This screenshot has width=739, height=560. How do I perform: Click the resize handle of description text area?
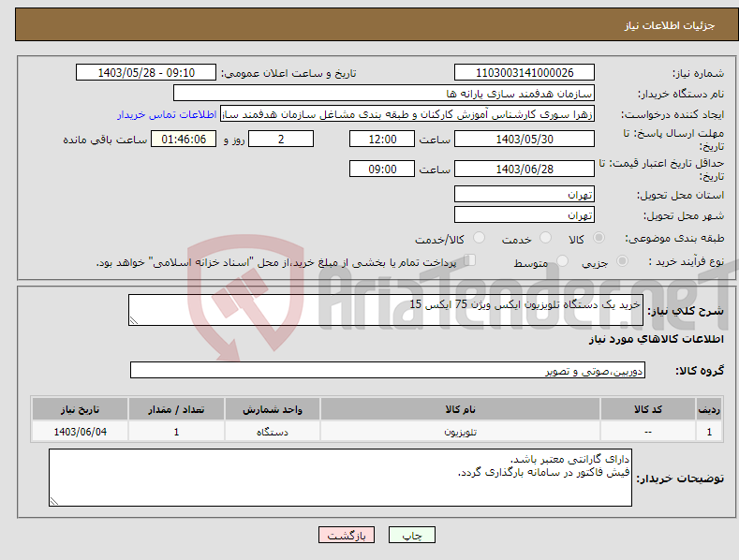coord(134,320)
